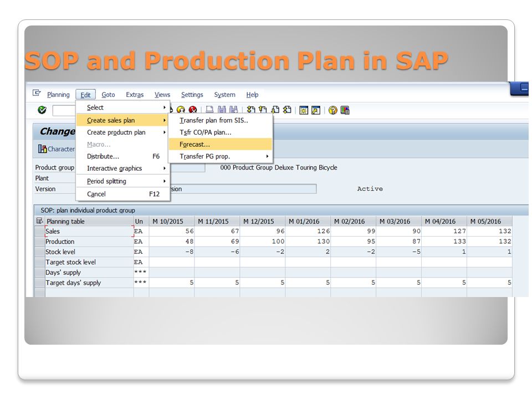Expand the Transfer PG prop. submenu
Image resolution: width=532 pixels, height=399 pixels.
pyautogui.click(x=221, y=156)
